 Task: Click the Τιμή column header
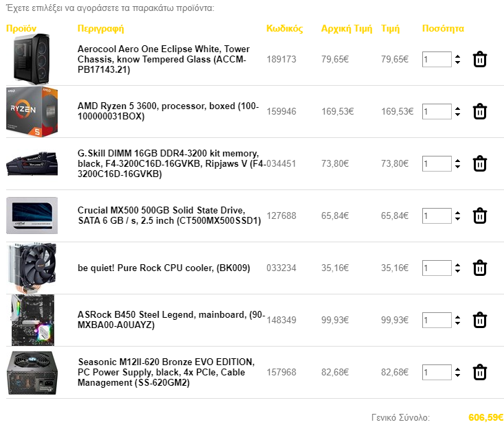[390, 29]
